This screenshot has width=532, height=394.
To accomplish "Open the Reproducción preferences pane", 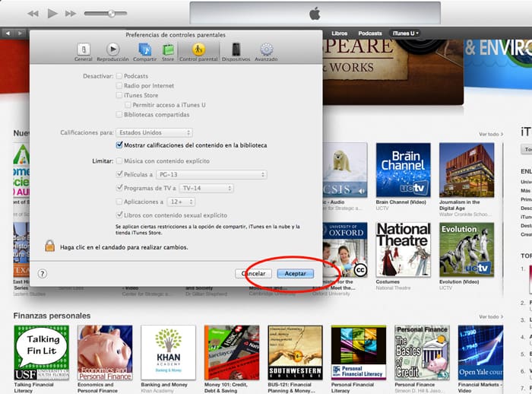I will pyautogui.click(x=112, y=52).
